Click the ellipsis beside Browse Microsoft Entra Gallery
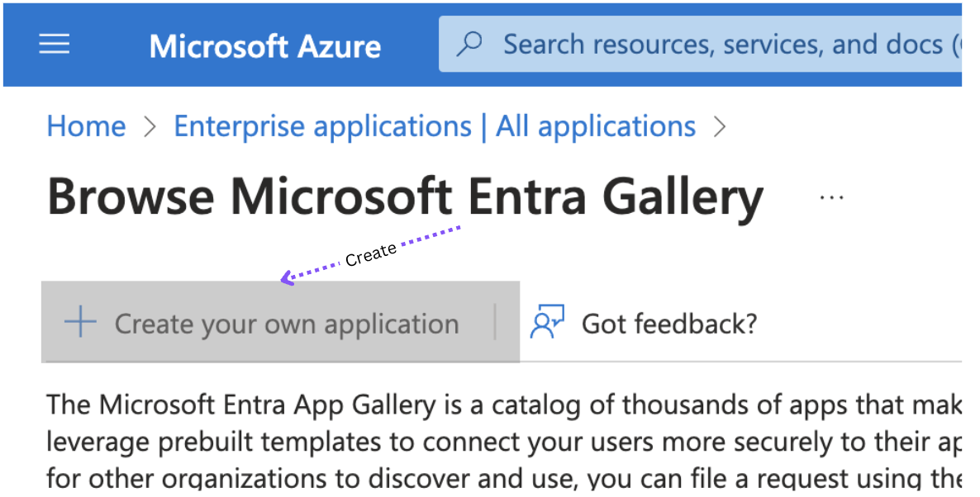This screenshot has width=980, height=497. (x=831, y=196)
